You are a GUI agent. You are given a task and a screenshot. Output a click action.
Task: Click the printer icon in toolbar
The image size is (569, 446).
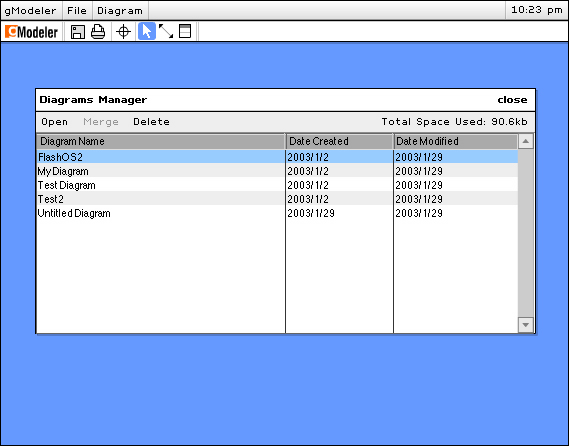(x=98, y=32)
